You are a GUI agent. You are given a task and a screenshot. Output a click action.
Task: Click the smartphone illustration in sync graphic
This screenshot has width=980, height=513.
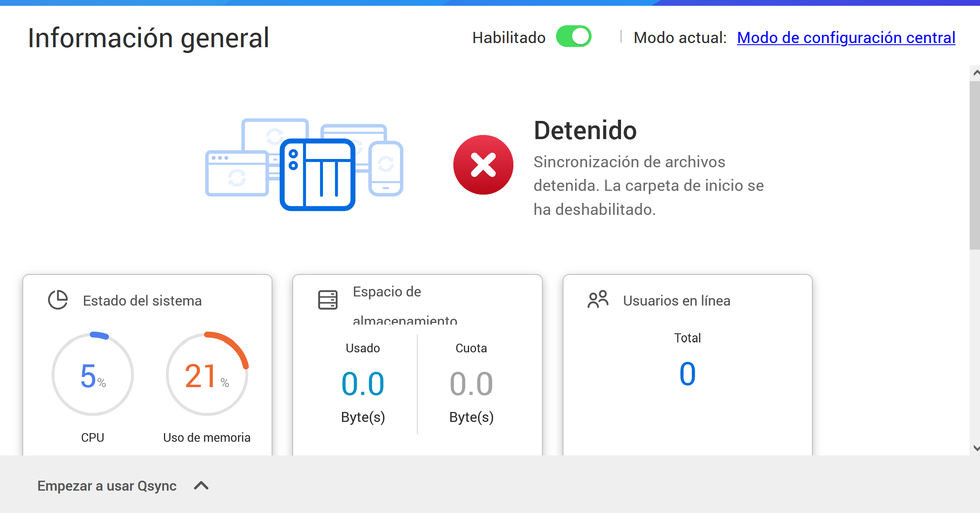click(x=385, y=169)
